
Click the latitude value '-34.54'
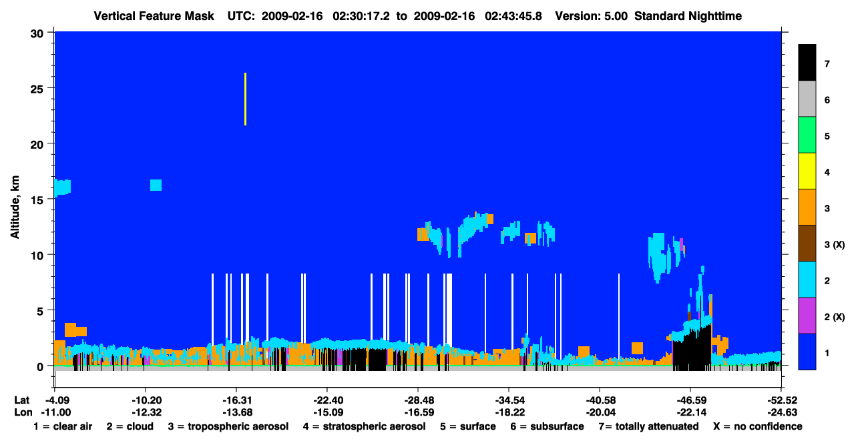pos(509,400)
